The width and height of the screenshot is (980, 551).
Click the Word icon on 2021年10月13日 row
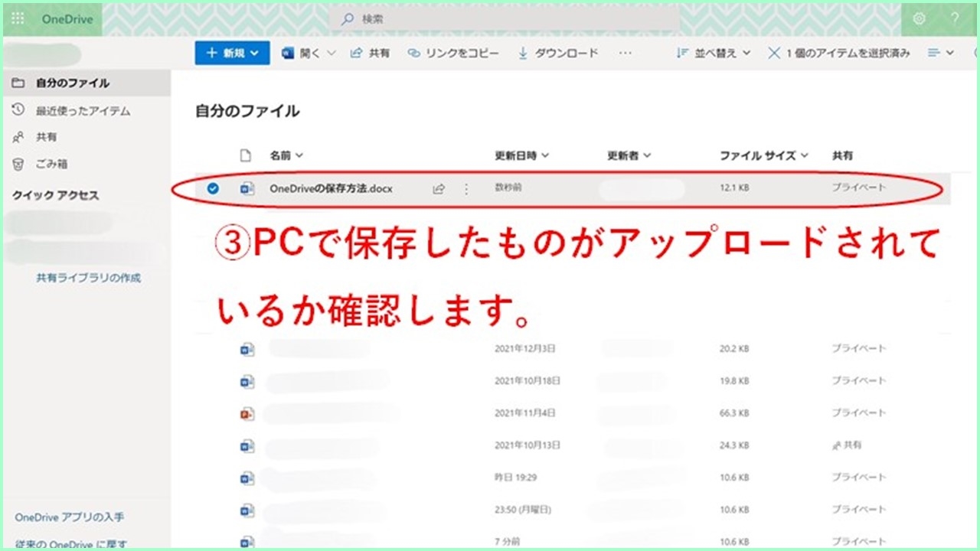tap(247, 445)
